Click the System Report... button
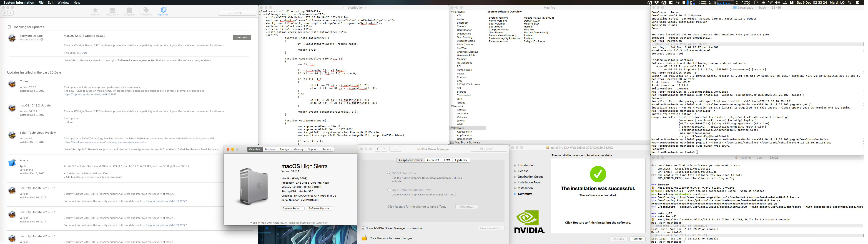 [x=293, y=208]
